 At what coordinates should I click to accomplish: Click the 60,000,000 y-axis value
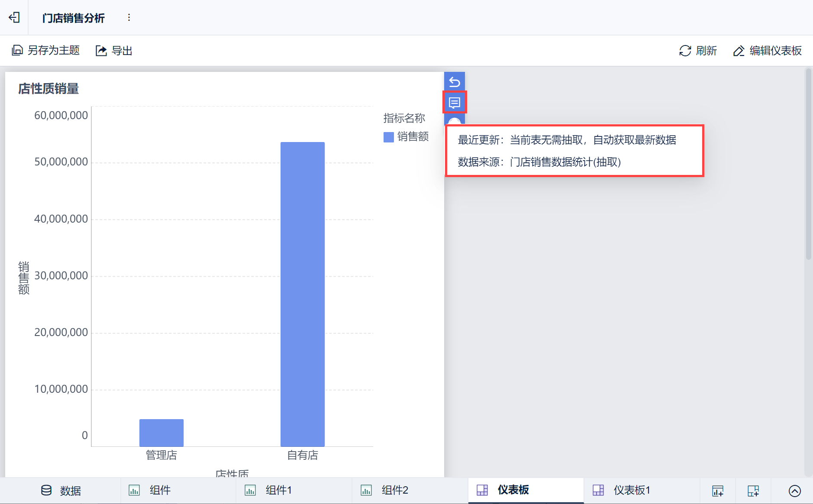61,116
